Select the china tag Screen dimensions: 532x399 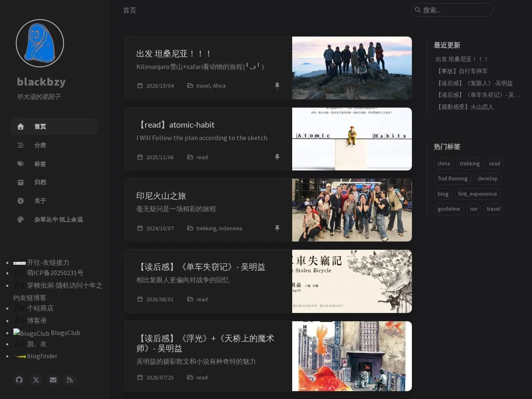point(443,164)
